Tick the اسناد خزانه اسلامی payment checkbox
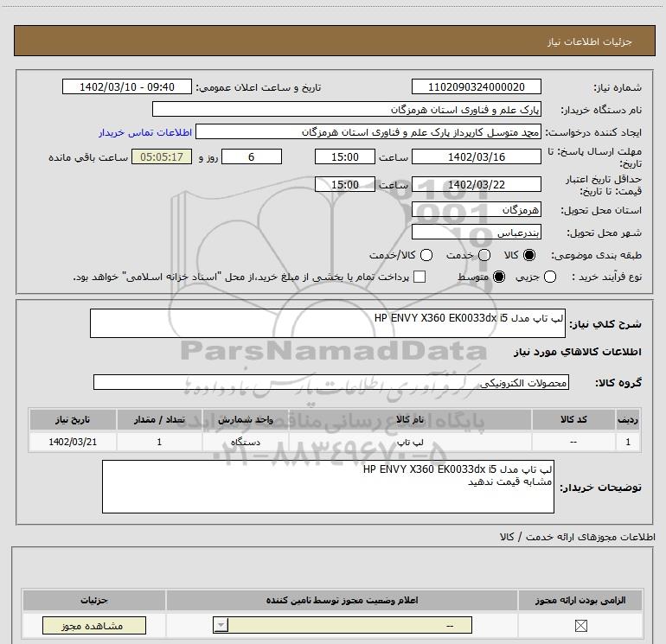The width and height of the screenshot is (666, 644). click(419, 277)
